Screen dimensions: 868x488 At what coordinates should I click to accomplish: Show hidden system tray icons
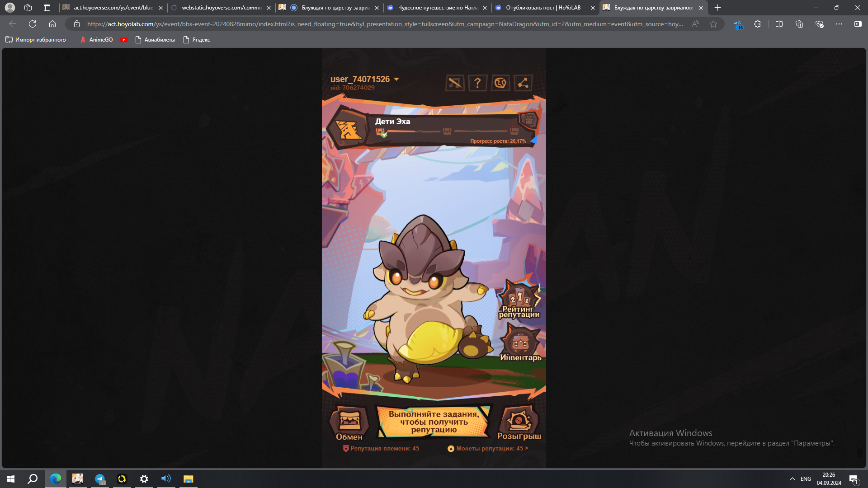792,479
